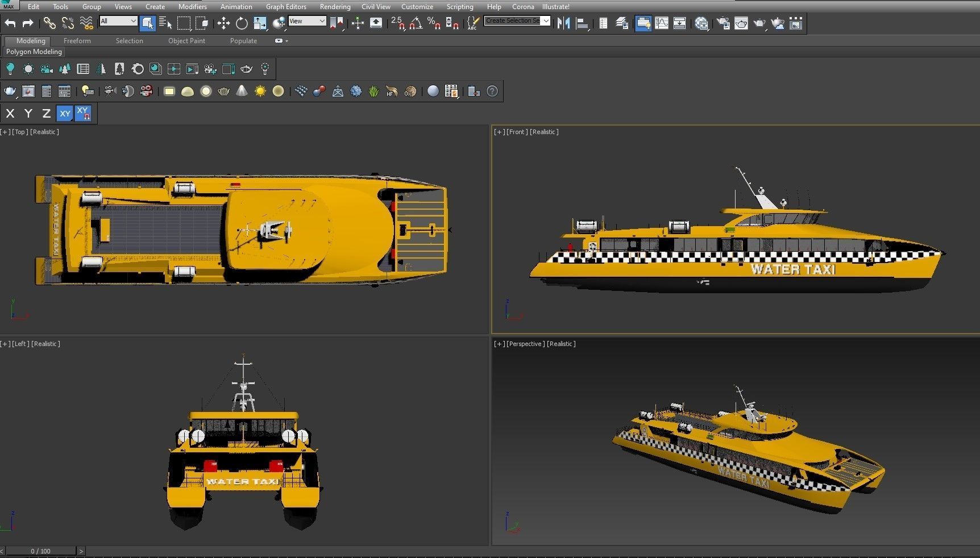This screenshot has height=558, width=980.
Task: Click the Select by Name icon
Action: 165,23
